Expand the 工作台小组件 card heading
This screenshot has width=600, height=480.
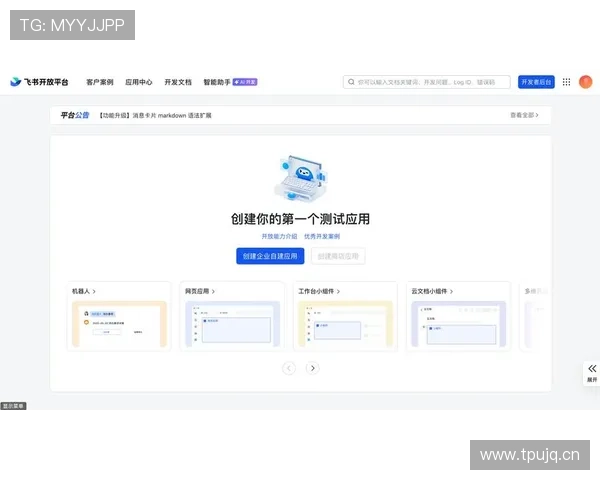tap(319, 291)
